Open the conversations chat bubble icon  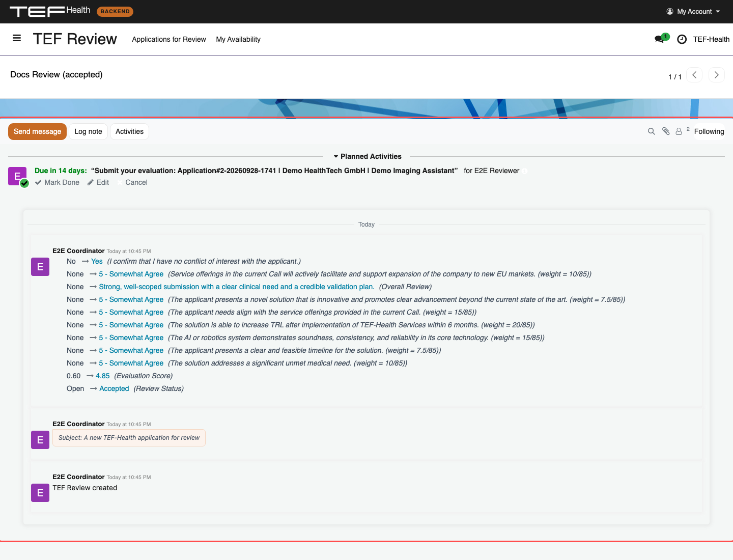pos(660,39)
